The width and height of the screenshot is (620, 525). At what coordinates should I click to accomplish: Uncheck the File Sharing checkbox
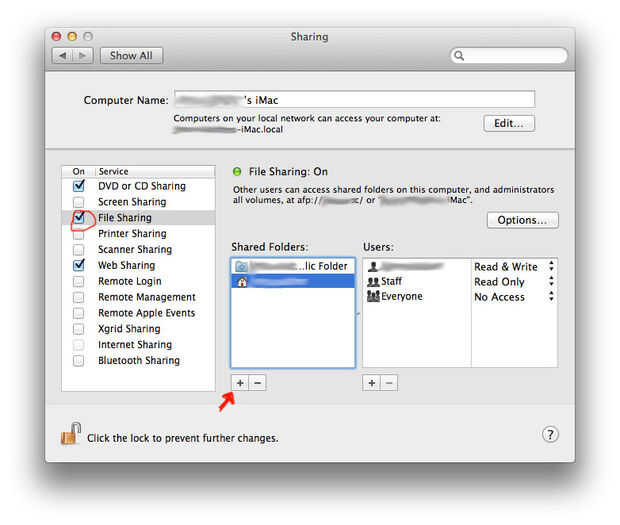pyautogui.click(x=79, y=218)
